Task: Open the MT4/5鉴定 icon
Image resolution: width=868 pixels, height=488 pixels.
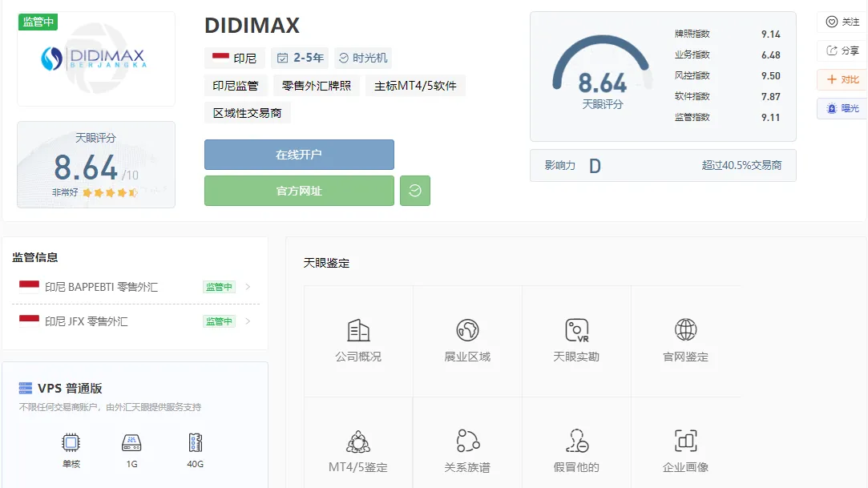Action: (358, 442)
